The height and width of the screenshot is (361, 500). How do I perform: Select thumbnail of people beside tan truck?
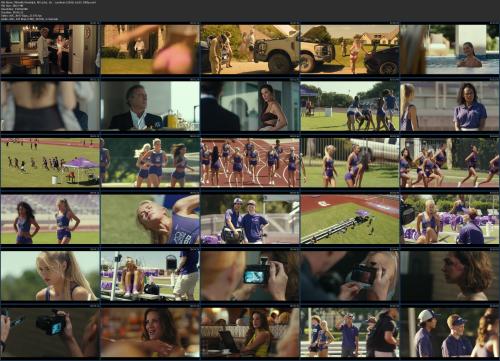[x=250, y=49]
